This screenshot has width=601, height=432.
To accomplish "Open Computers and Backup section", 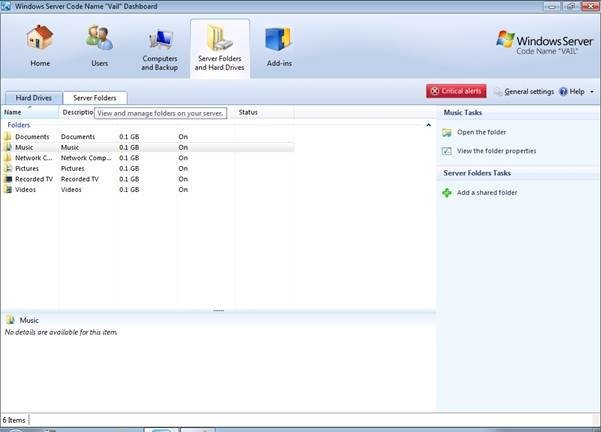I will pyautogui.click(x=159, y=48).
